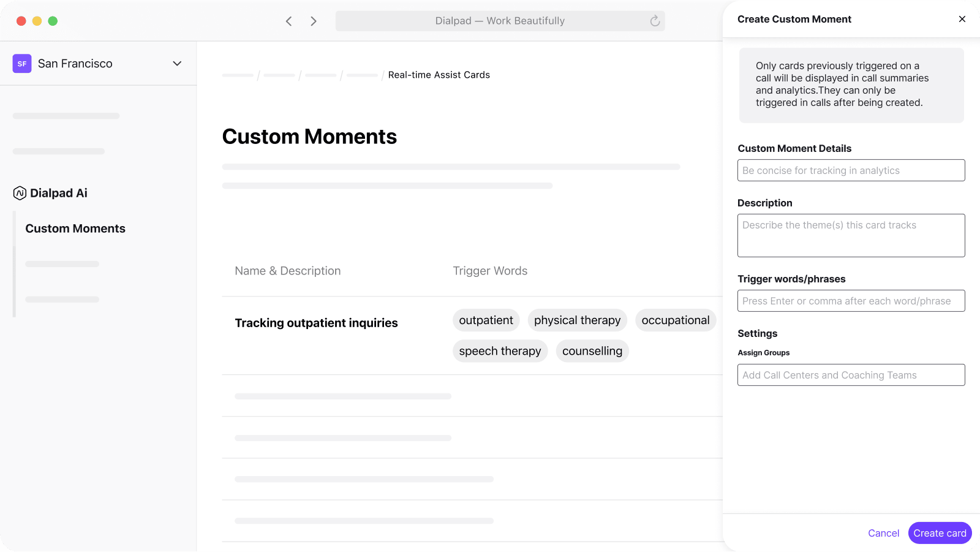Click the outpatient trigger word chip
This screenshot has height=552, width=980.
pos(486,320)
